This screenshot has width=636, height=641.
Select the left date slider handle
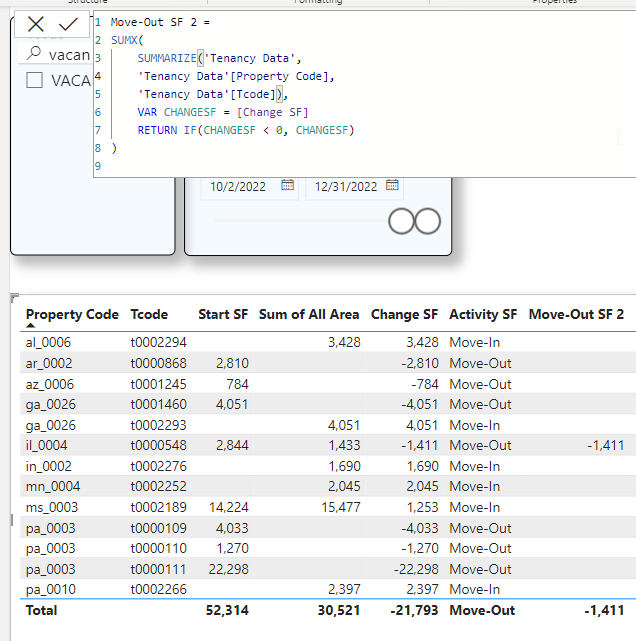point(401,221)
